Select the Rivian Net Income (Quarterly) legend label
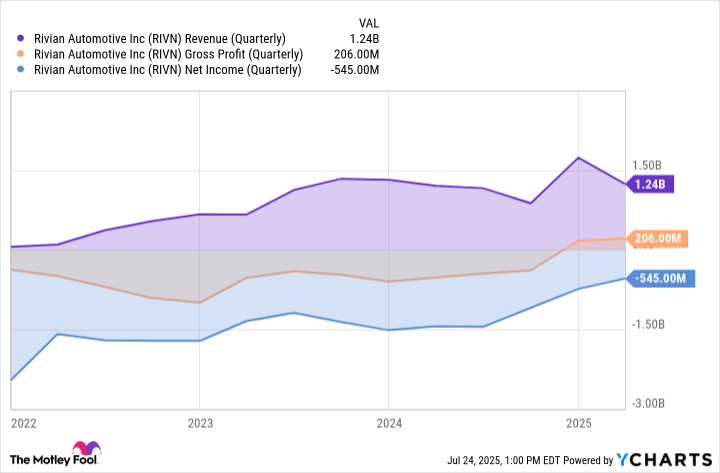 pyautogui.click(x=168, y=70)
